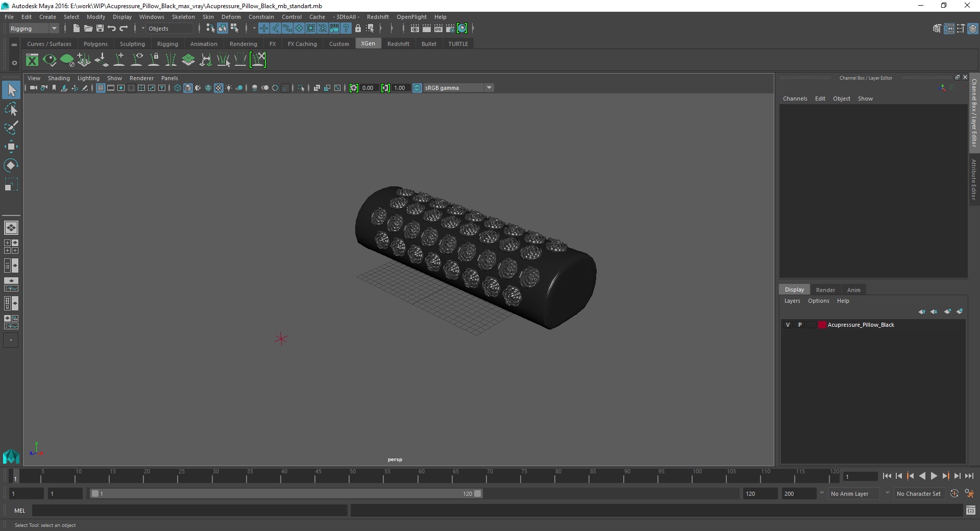Go to end of playback range

pos(969,476)
